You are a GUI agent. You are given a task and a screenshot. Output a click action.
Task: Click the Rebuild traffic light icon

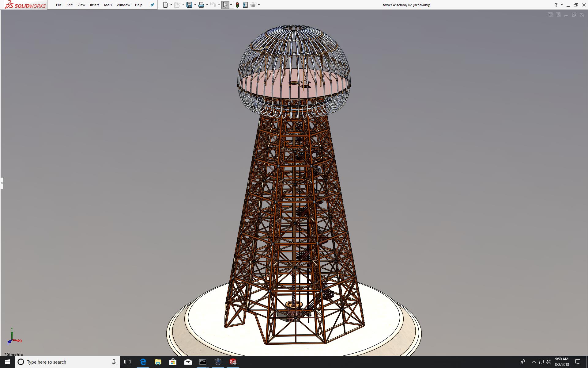click(237, 5)
